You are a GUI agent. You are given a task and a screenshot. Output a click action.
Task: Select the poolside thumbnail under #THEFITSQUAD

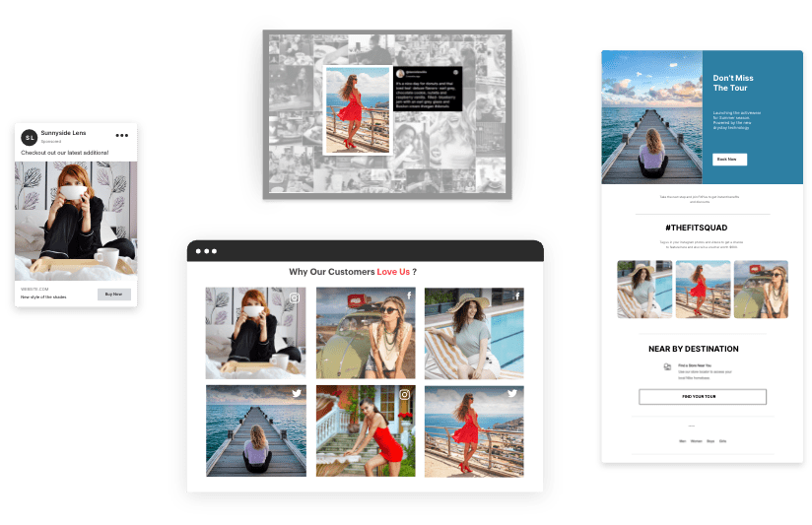pyautogui.click(x=644, y=289)
